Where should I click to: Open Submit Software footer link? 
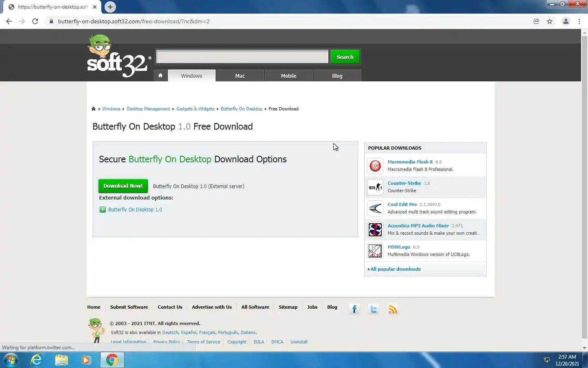coord(129,307)
